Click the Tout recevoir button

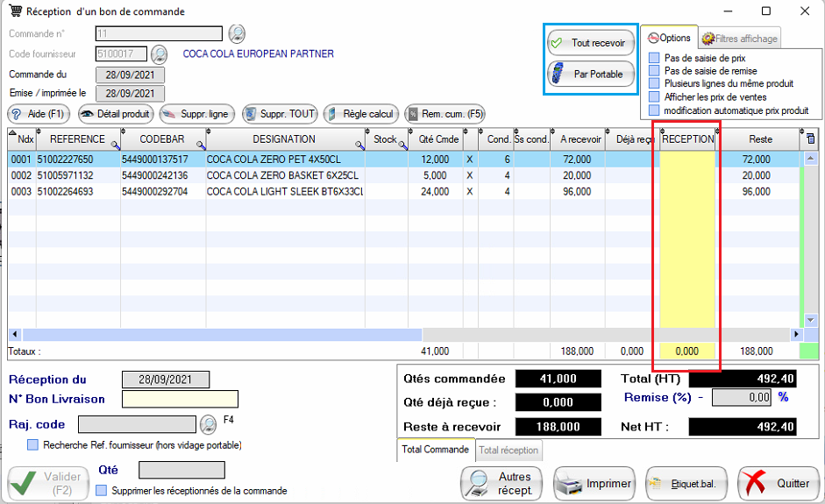(590, 43)
